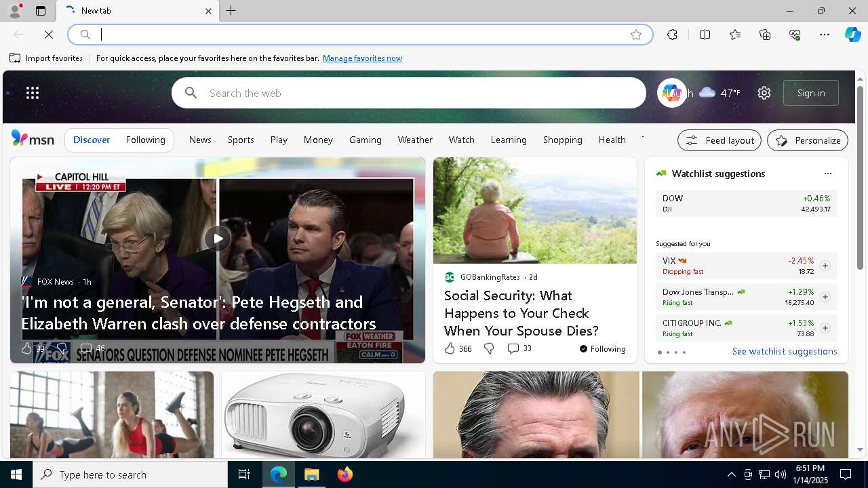This screenshot has height=488, width=868.
Task: Open the Gaming category
Action: pyautogui.click(x=366, y=140)
